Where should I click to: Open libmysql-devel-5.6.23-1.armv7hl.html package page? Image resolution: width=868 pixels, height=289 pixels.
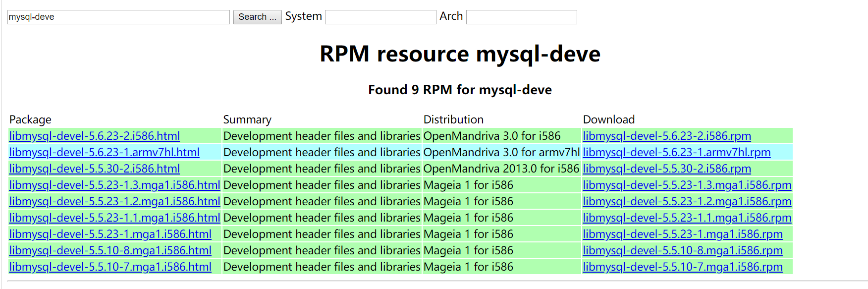105,152
